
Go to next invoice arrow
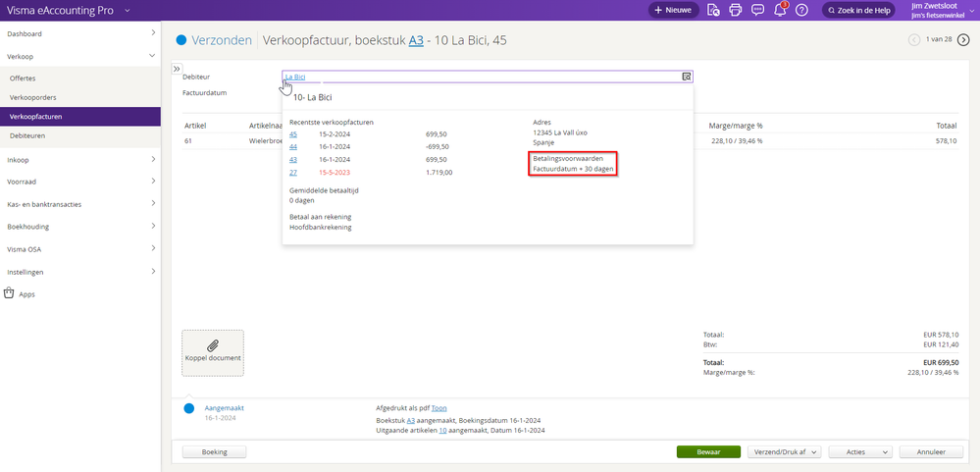(x=963, y=40)
